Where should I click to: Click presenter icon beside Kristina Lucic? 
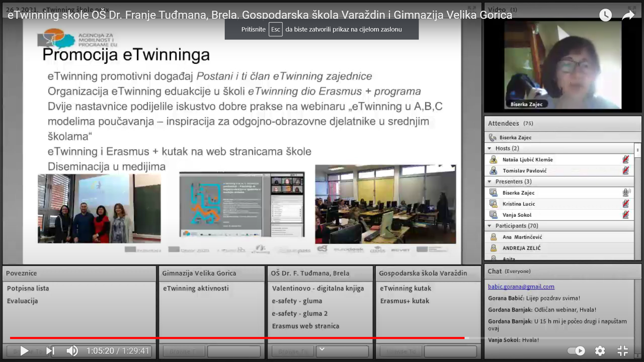pos(493,203)
